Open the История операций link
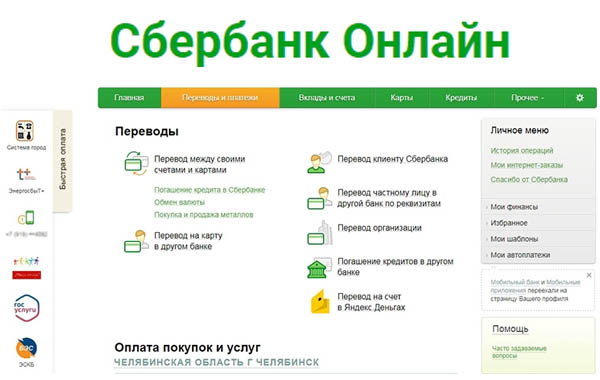 click(522, 151)
